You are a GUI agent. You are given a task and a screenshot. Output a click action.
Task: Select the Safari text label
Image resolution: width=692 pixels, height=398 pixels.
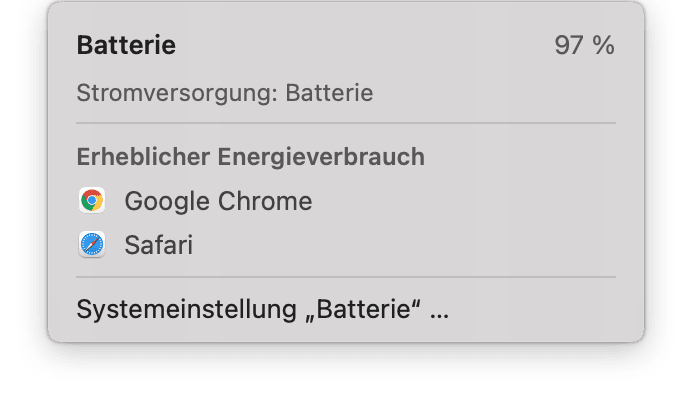tap(159, 244)
